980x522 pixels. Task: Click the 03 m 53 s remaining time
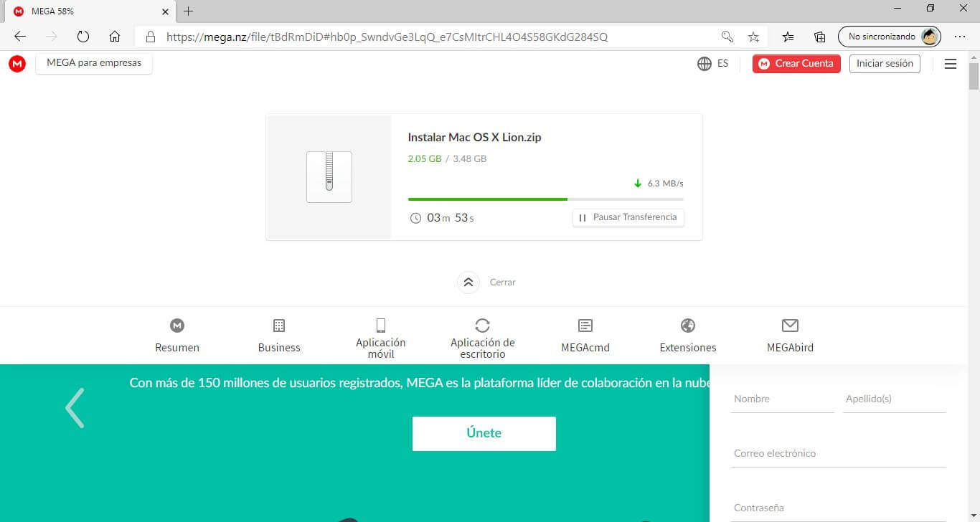coord(451,218)
